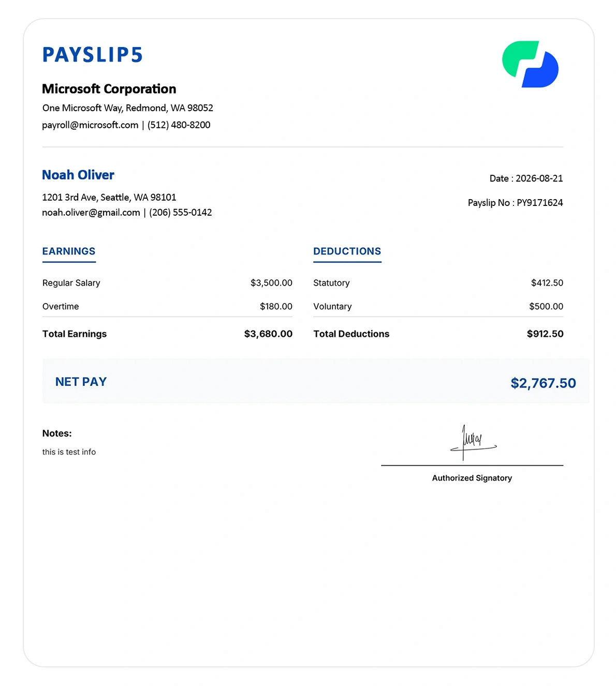Viewport: 616px width, 686px height.
Task: Click the Date 2026-08-21 field
Action: tap(526, 178)
